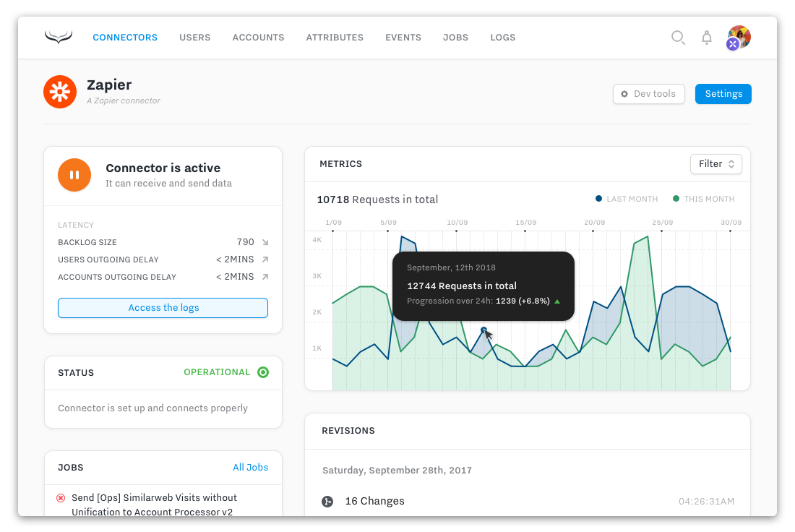Click the 04:26:31AM revision timestamp
The height and width of the screenshot is (532, 795).
[706, 502]
